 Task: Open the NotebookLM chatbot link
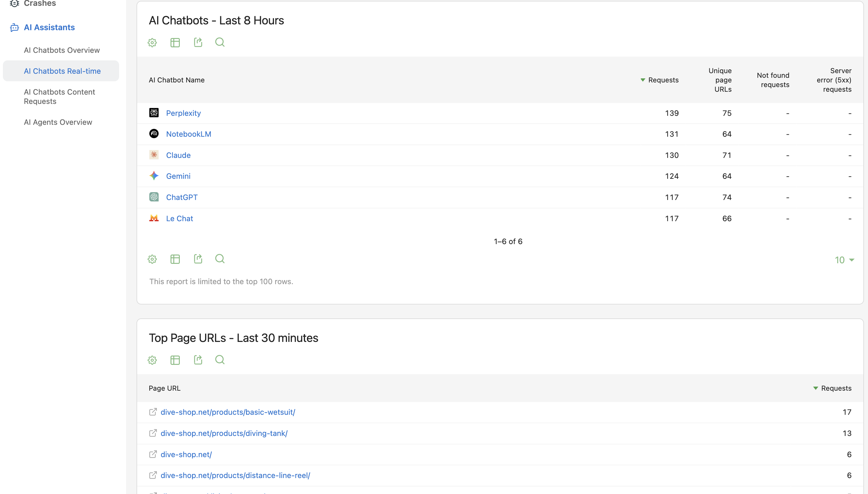(x=189, y=134)
